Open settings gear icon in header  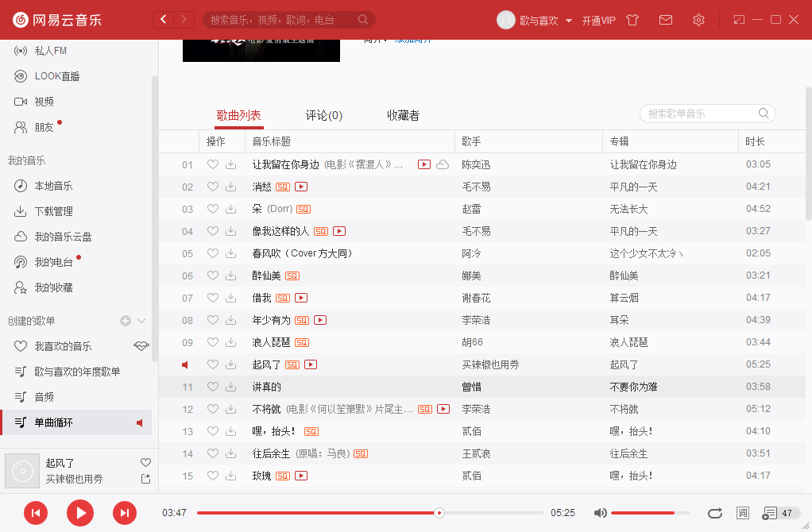698,20
